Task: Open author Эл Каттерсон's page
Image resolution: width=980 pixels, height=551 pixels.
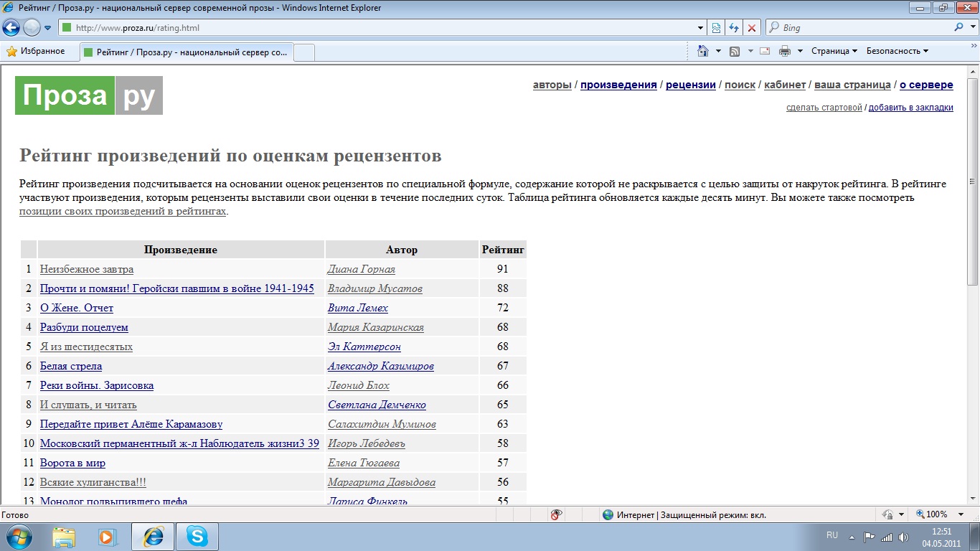Action: point(364,347)
